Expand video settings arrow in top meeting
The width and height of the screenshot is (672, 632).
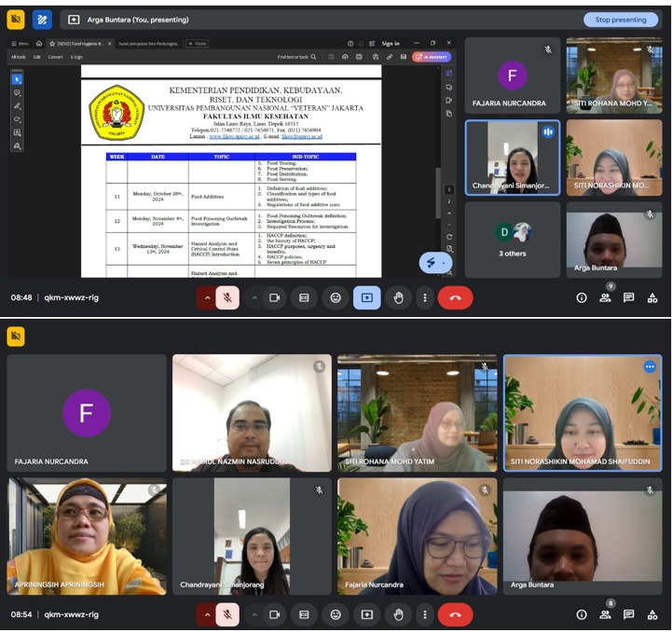(254, 298)
